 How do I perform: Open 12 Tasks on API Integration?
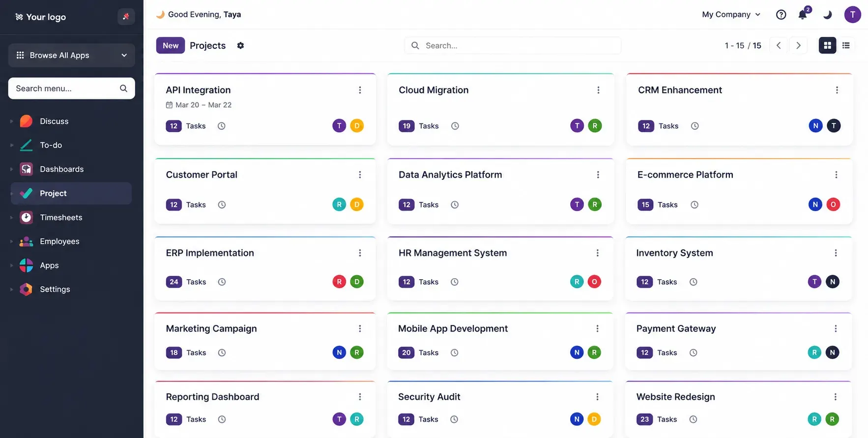[x=186, y=126]
